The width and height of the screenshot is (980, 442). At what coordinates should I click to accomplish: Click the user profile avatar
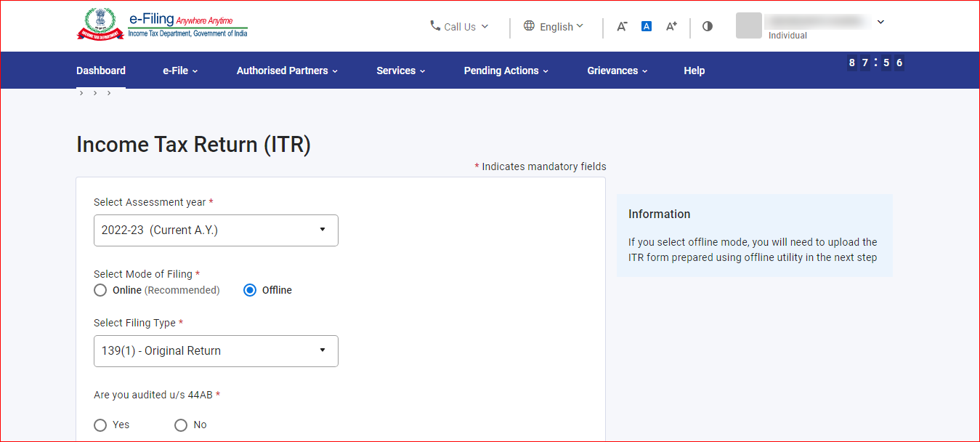(x=748, y=25)
